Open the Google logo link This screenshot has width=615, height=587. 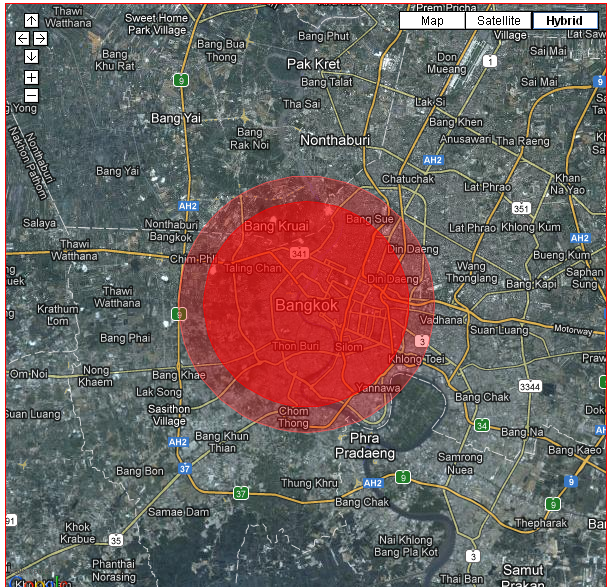(x=39, y=582)
